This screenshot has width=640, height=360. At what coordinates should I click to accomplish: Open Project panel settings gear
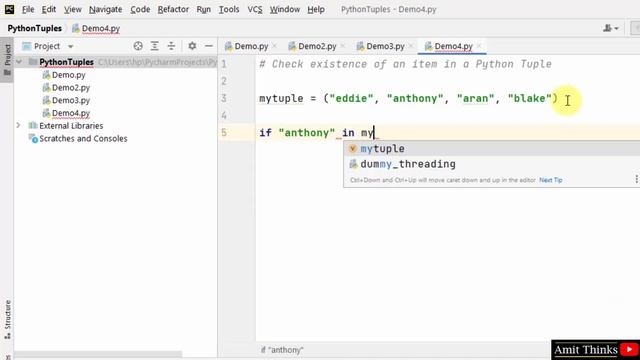(x=192, y=46)
